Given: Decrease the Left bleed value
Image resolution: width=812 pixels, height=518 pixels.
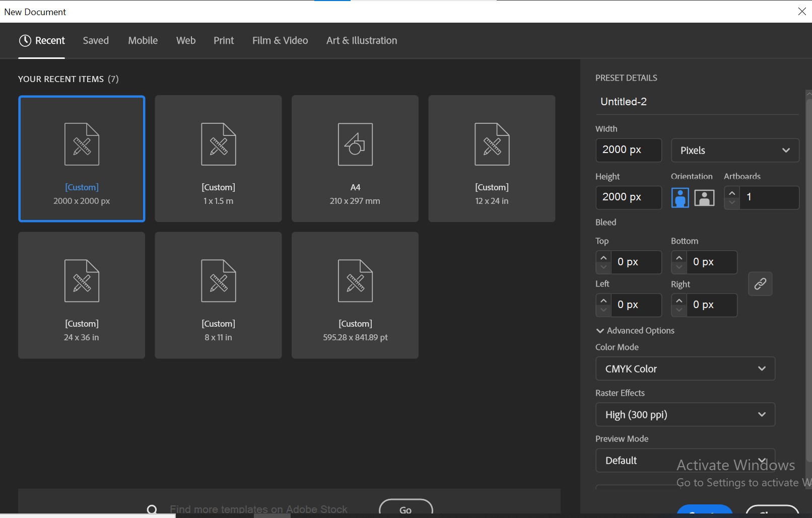Looking at the screenshot, I should (603, 310).
